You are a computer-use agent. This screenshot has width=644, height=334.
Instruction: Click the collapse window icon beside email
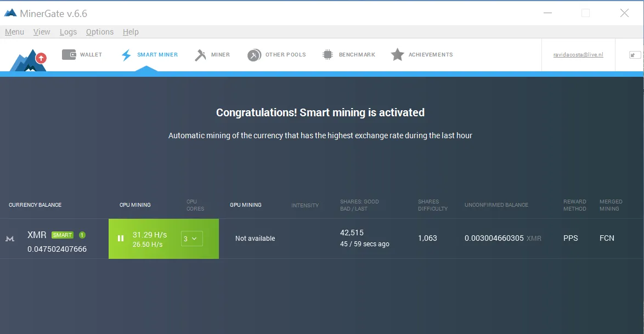tap(635, 55)
